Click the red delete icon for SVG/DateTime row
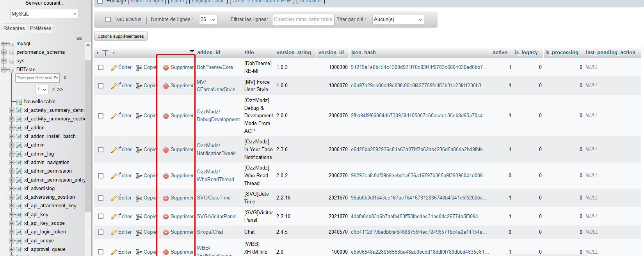This screenshot has width=644, height=256. [166, 198]
